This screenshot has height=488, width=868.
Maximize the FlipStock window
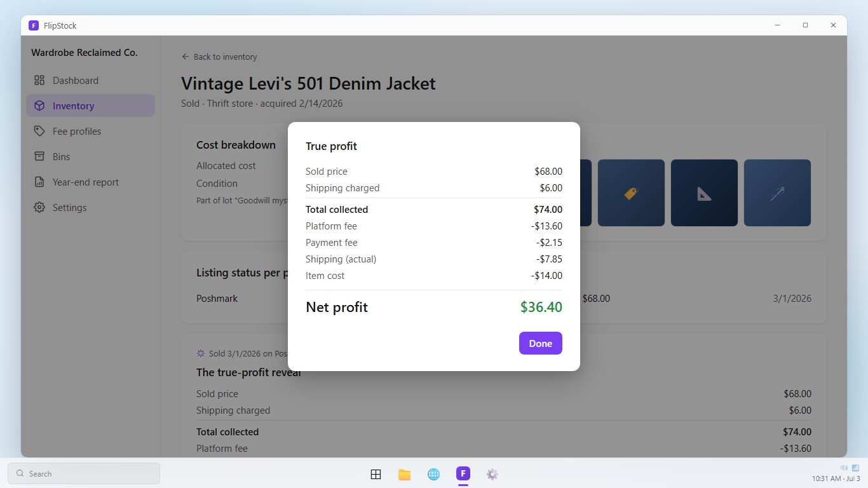[x=805, y=25]
